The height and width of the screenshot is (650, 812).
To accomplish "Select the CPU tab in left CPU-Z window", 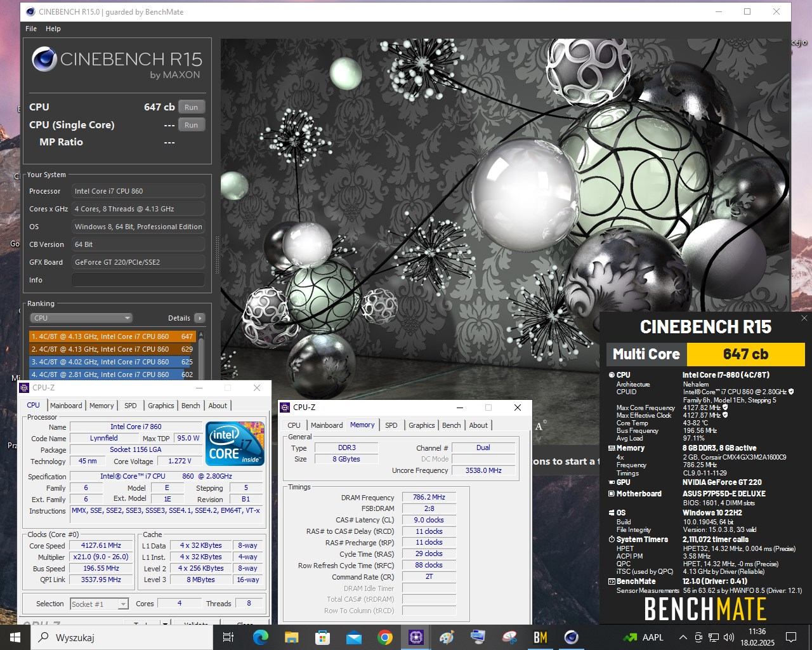I will [34, 405].
